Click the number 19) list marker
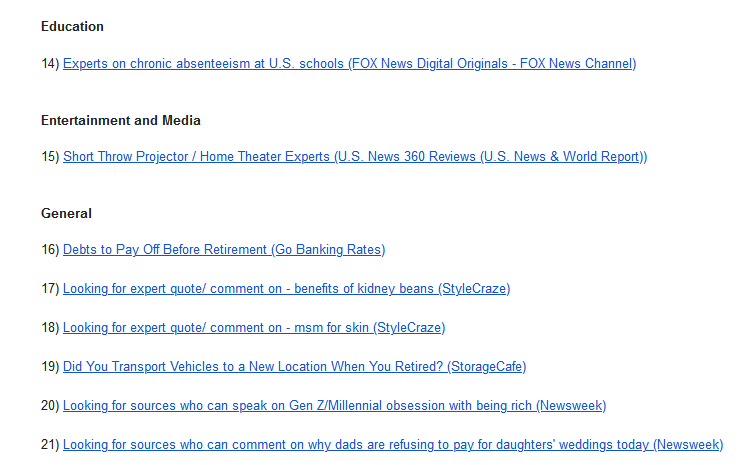Viewport: 754px width, 465px height. 50,366
